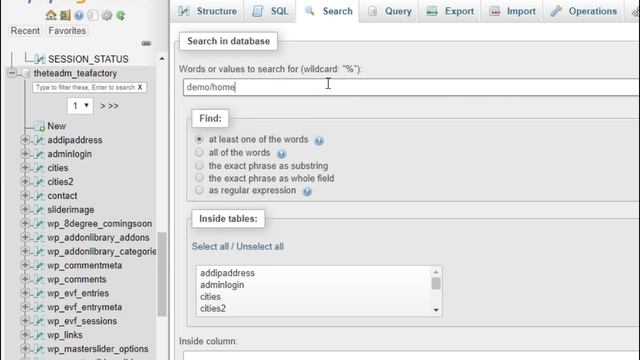Select adminlogin in Inside tables list
The width and height of the screenshot is (640, 360).
pos(222,285)
